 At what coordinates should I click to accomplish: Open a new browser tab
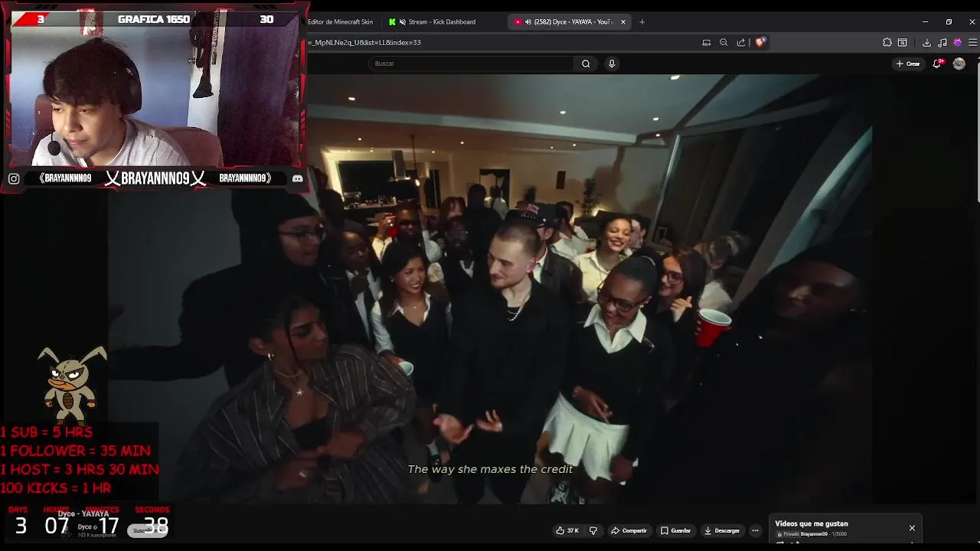[642, 21]
